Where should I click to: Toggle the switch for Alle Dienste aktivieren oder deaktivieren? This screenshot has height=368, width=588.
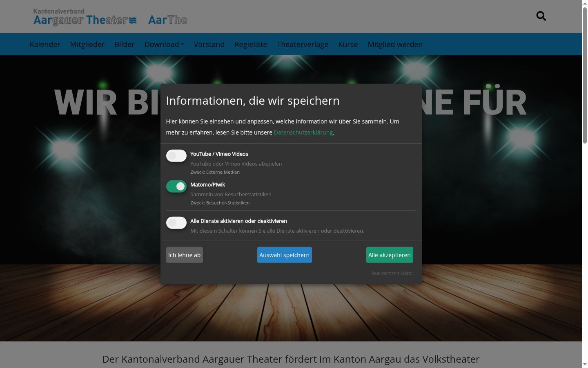pos(176,223)
